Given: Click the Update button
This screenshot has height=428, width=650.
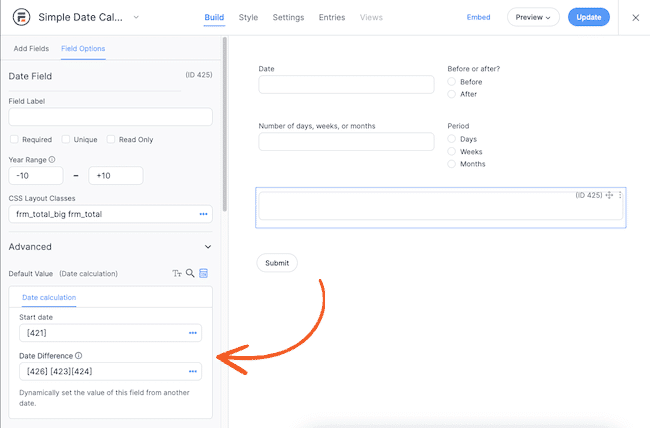Looking at the screenshot, I should point(589,17).
